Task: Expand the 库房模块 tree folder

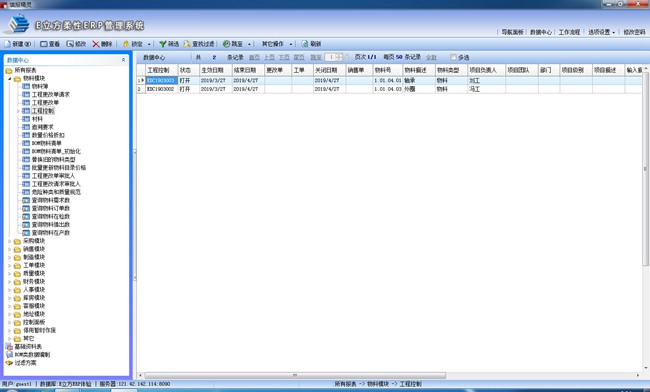Action: [x=10, y=298]
